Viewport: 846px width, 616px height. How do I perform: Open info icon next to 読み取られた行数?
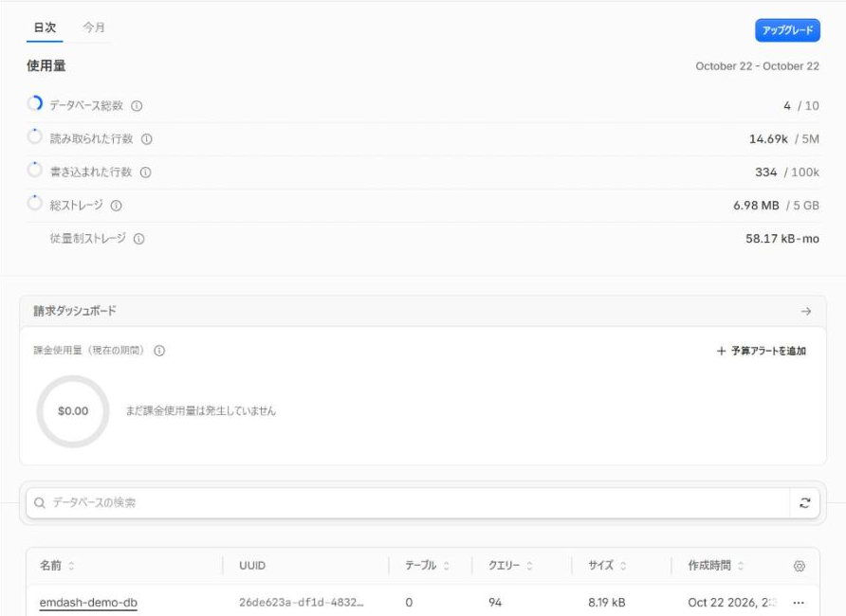pyautogui.click(x=147, y=139)
